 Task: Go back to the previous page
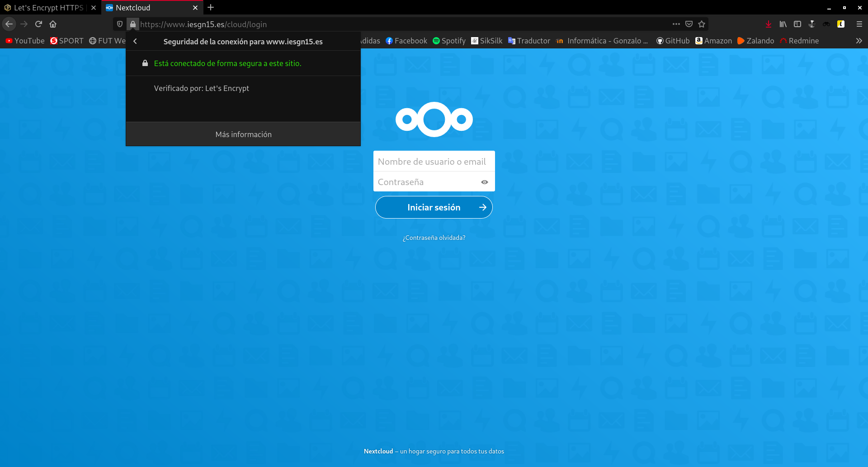click(9, 24)
